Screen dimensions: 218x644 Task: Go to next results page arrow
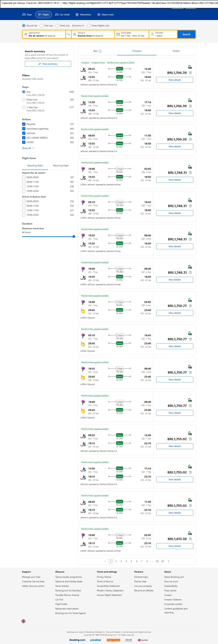point(169,561)
